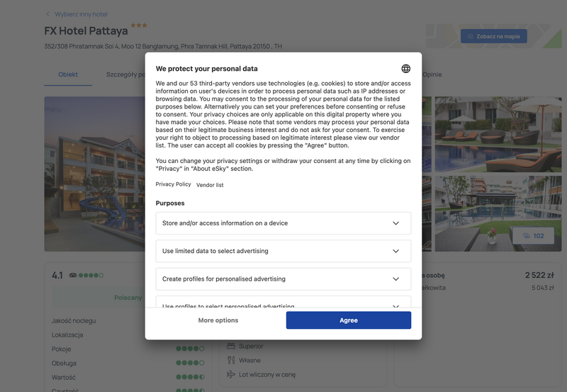Viewport: 567px width, 392px height.
Task: Switch to the Obiekt tab
Action: click(x=68, y=74)
